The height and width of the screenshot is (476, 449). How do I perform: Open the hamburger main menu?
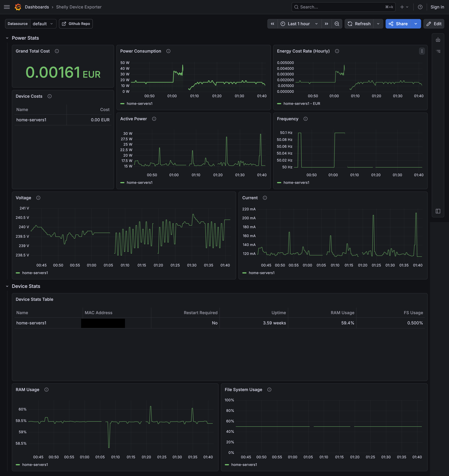coord(7,7)
